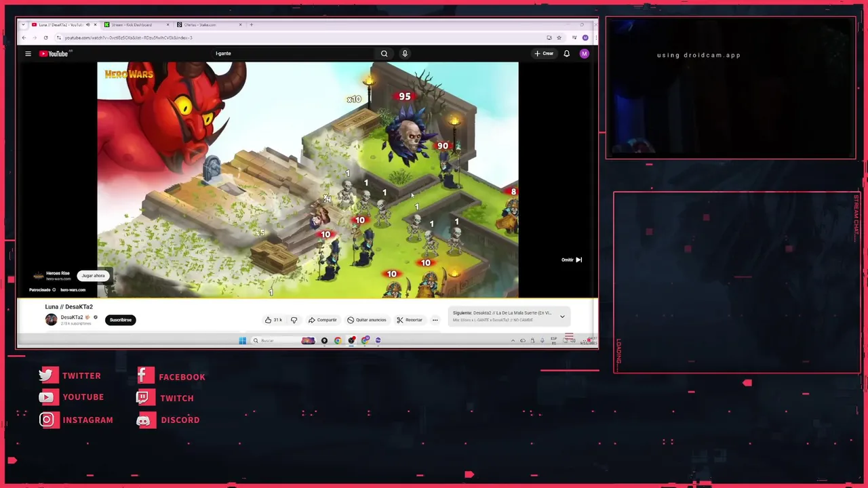868x488 pixels.
Task: Skip the ad with Omitir
Action: point(572,260)
